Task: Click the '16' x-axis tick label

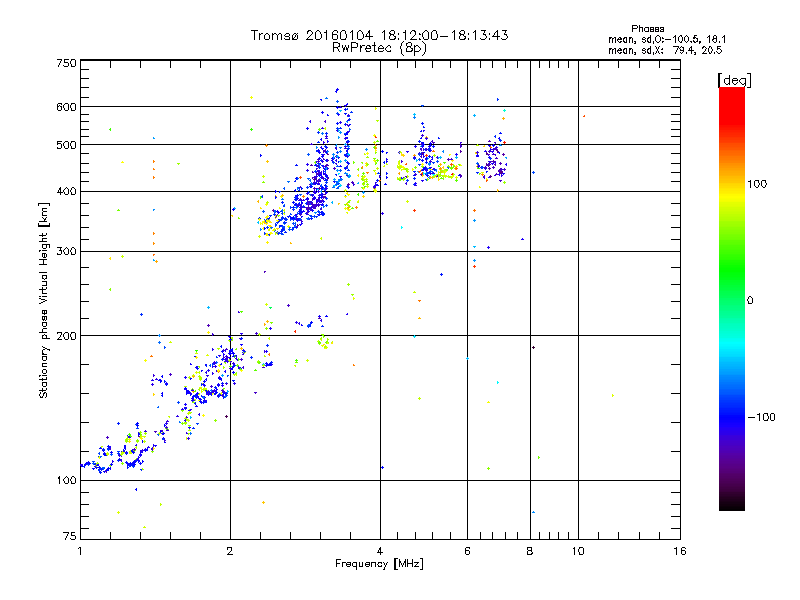Action: [680, 551]
